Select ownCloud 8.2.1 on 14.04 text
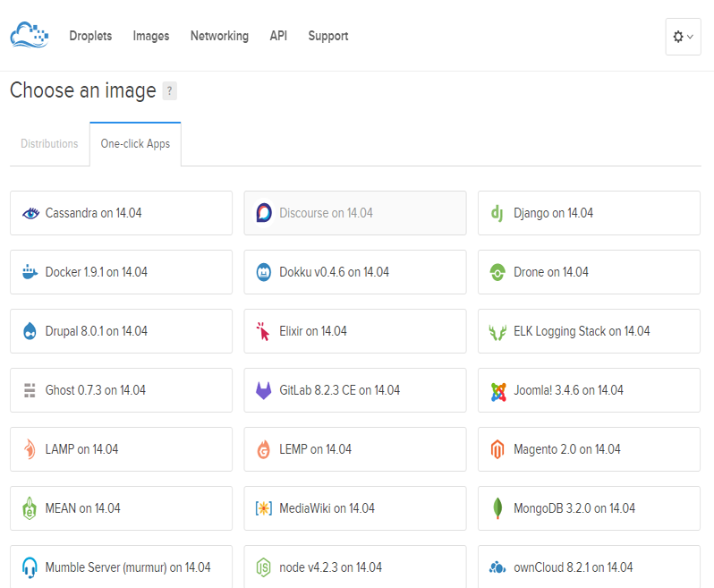The height and width of the screenshot is (588, 714). pos(574,567)
